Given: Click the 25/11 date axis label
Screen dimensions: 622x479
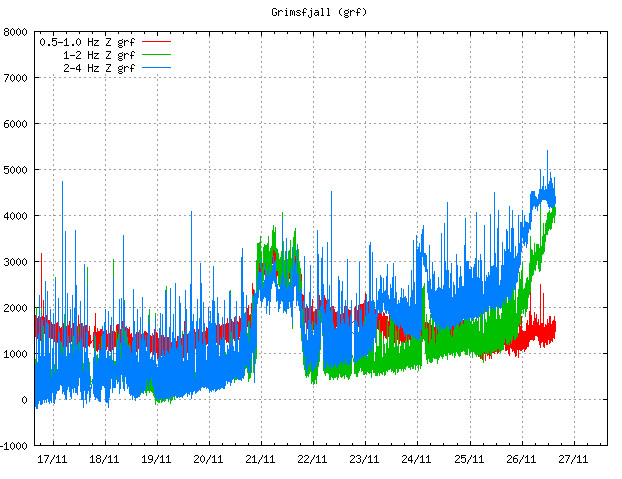Looking at the screenshot, I should tap(469, 459).
